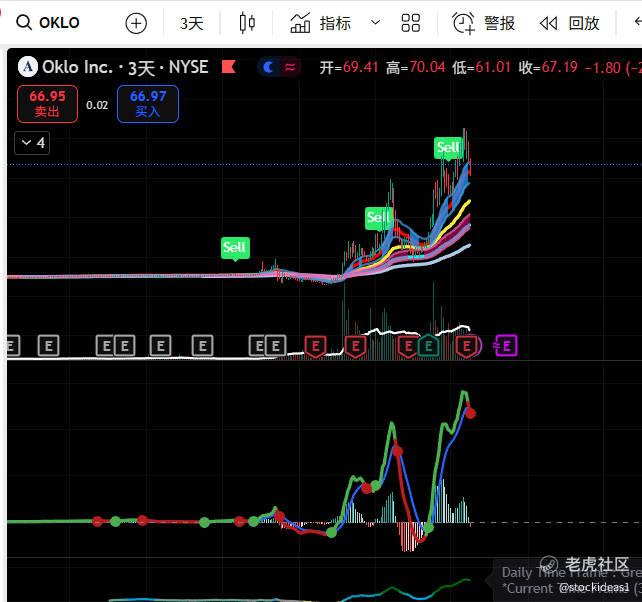Image resolution: width=642 pixels, height=602 pixels.
Task: Click the 低=61.01 low value
Action: [x=482, y=67]
